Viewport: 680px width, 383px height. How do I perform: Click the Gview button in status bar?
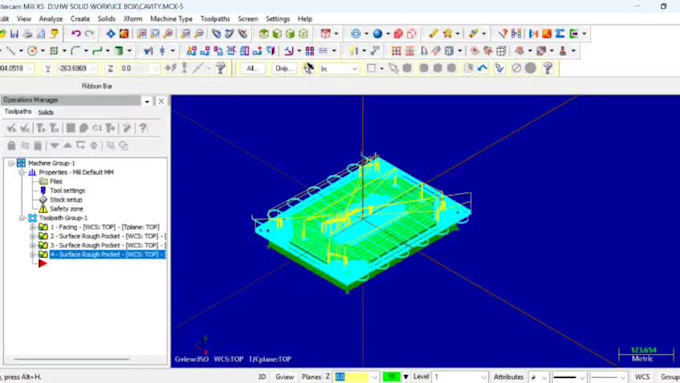click(x=284, y=377)
